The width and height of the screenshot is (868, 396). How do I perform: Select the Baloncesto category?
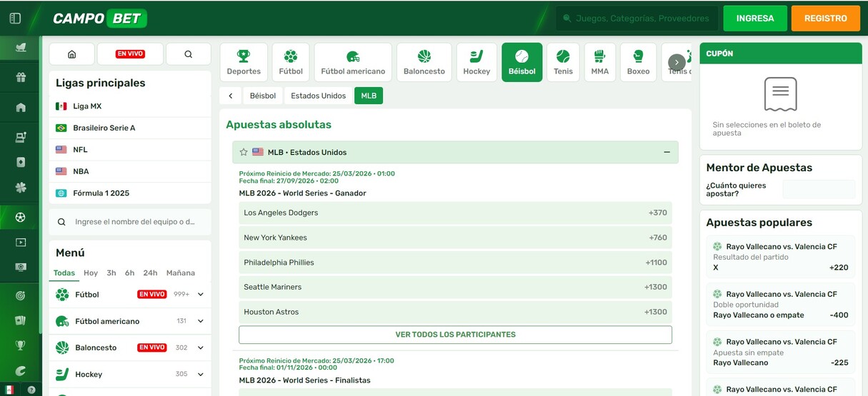tap(424, 62)
